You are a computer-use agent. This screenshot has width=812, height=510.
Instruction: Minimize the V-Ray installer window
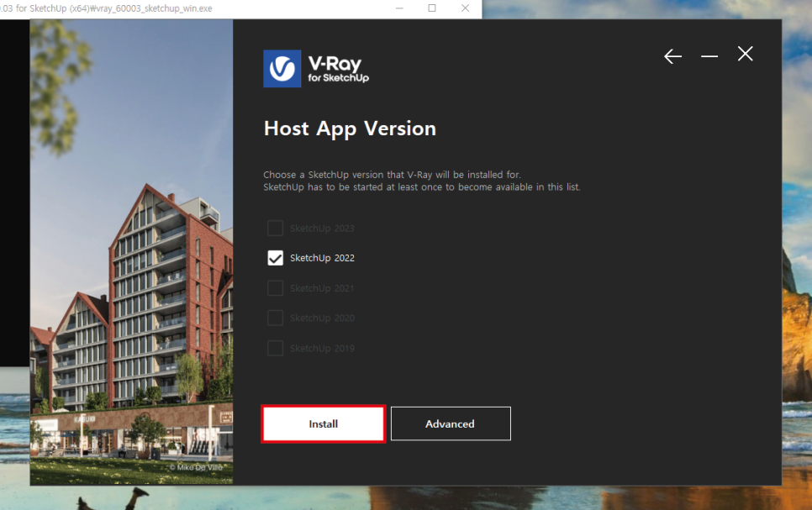coord(709,56)
